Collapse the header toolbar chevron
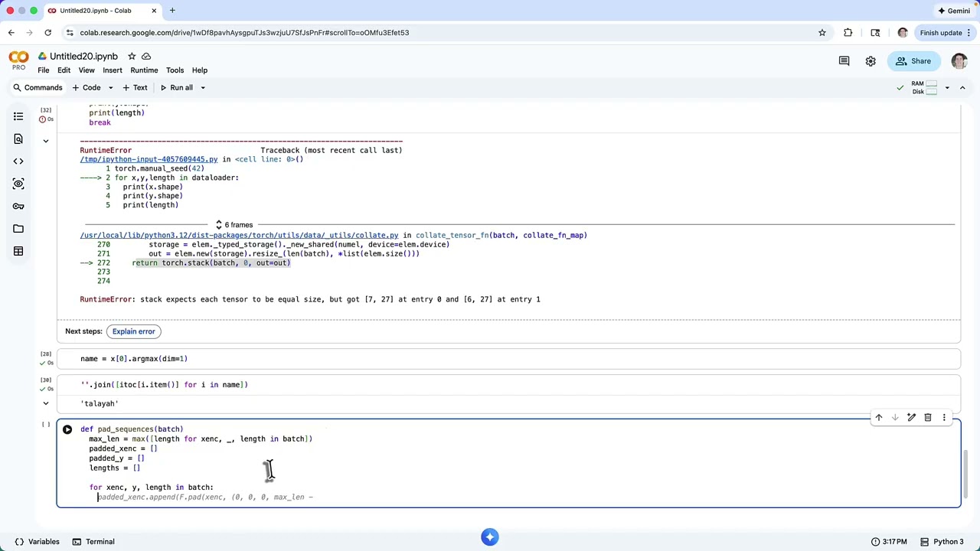The width and height of the screenshot is (980, 551). [x=963, y=88]
